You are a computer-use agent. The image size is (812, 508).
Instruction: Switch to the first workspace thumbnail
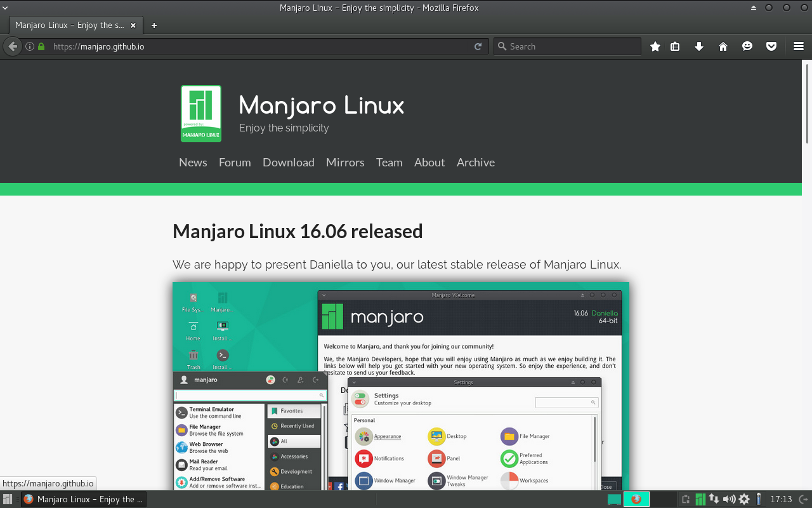[x=614, y=499]
